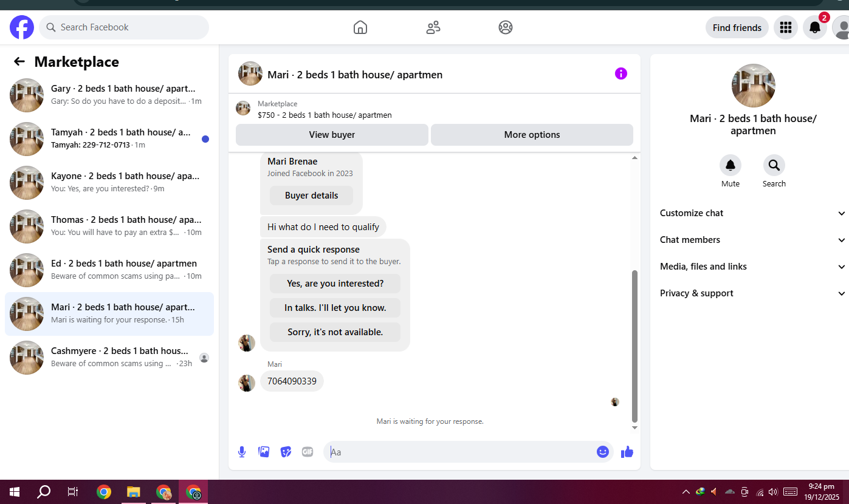Open the Facebook menu grid icon
This screenshot has width=849, height=504.
coord(786,27)
